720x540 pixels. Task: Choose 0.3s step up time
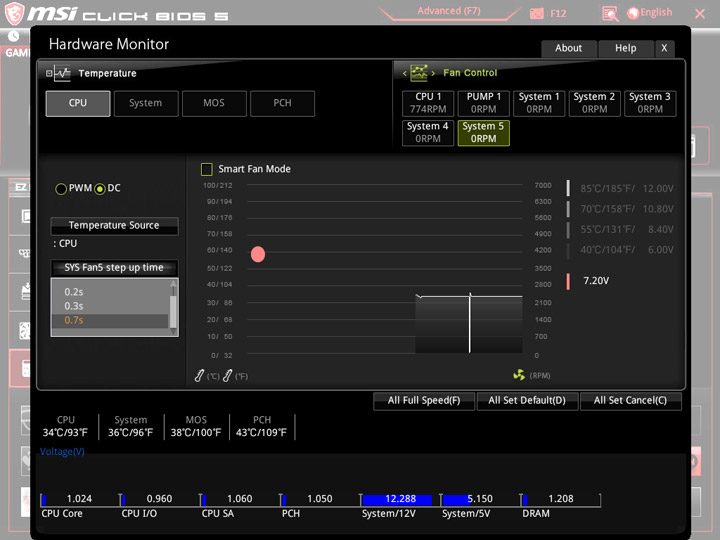tap(111, 306)
